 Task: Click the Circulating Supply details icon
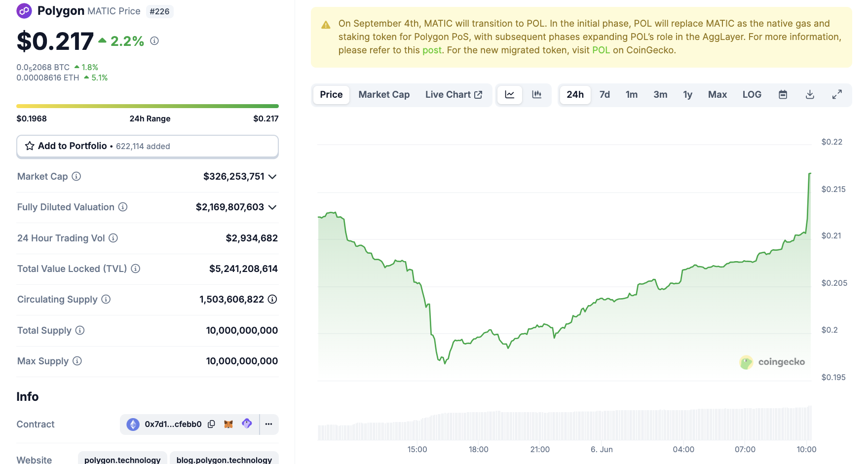point(272,299)
